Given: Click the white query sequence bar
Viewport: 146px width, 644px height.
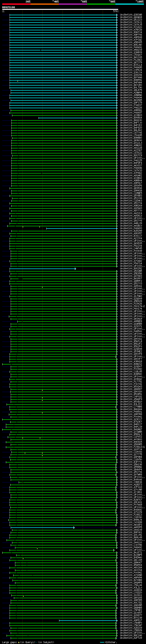Looking at the screenshot, I should pyautogui.click(x=60, y=9).
